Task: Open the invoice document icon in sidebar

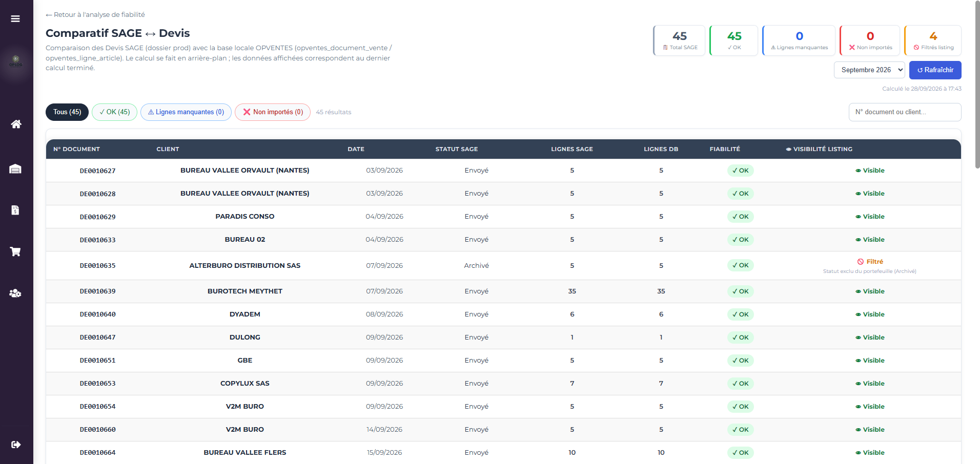Action: click(x=15, y=210)
